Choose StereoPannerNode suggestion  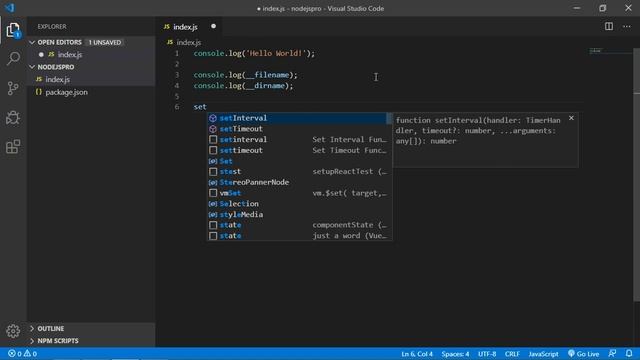tap(297, 182)
